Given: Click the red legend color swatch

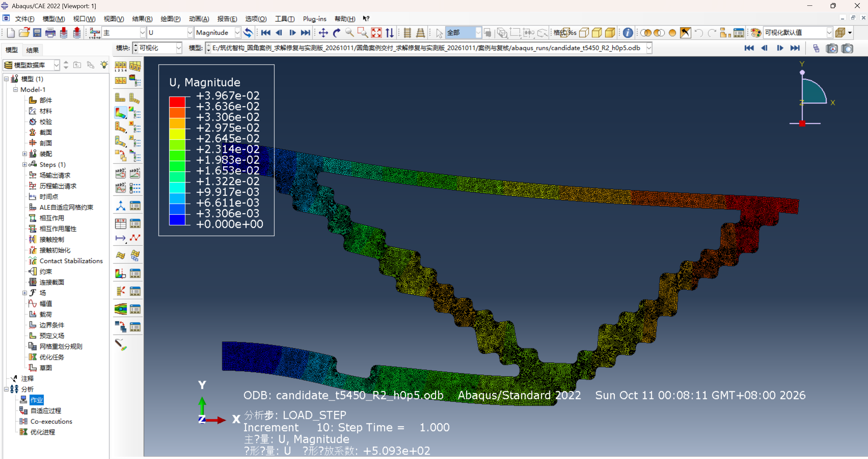Looking at the screenshot, I should pos(177,102).
